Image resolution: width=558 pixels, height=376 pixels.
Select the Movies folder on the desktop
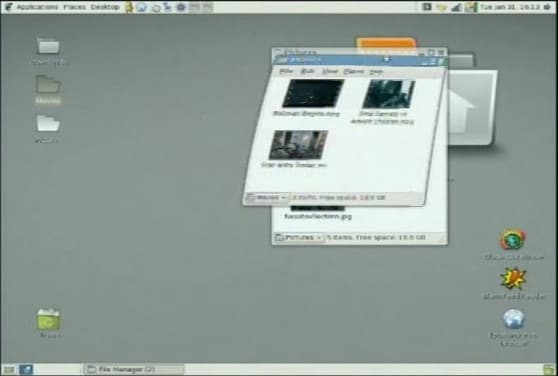48,90
